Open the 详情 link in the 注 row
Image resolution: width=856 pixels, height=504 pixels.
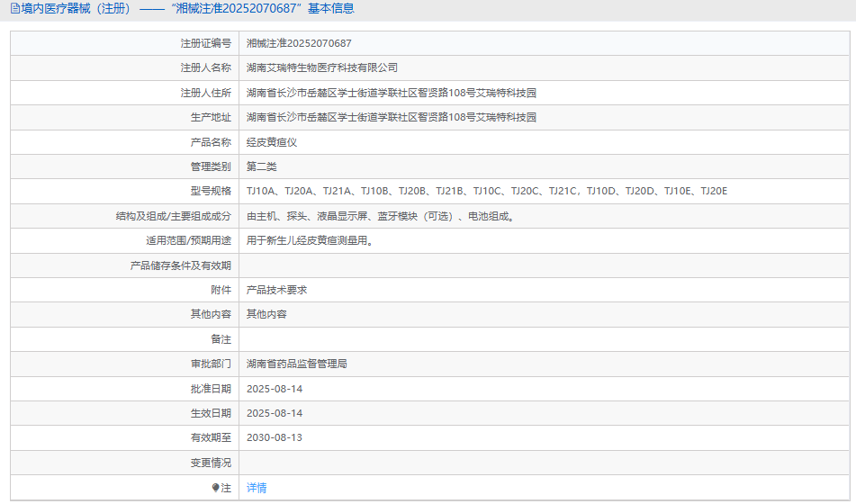pos(257,488)
